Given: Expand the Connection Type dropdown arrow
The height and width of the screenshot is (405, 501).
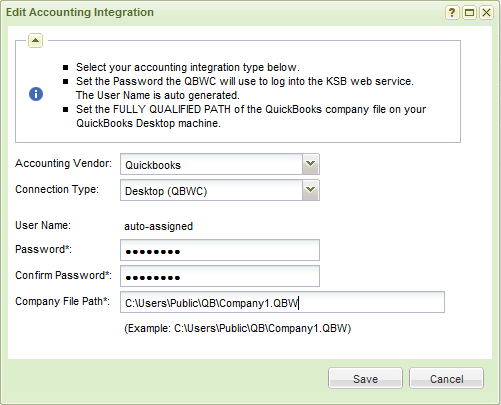Looking at the screenshot, I should pos(311,190).
